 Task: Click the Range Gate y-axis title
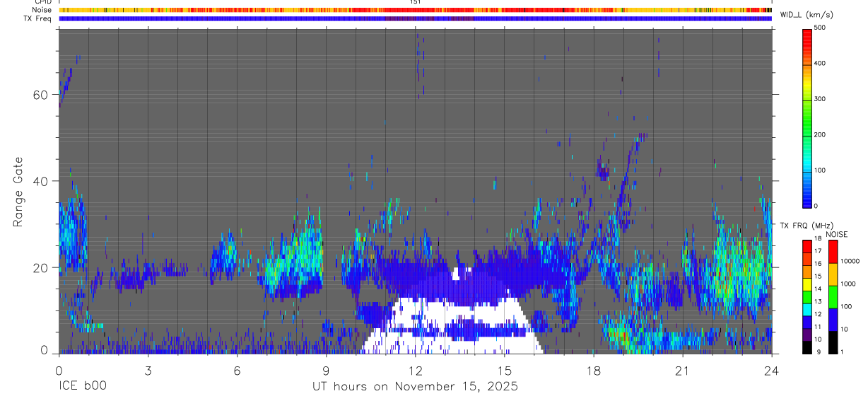coord(18,192)
